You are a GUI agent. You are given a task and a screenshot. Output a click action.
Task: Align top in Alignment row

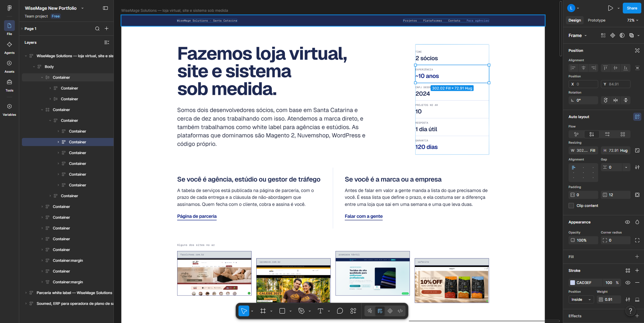(x=605, y=68)
